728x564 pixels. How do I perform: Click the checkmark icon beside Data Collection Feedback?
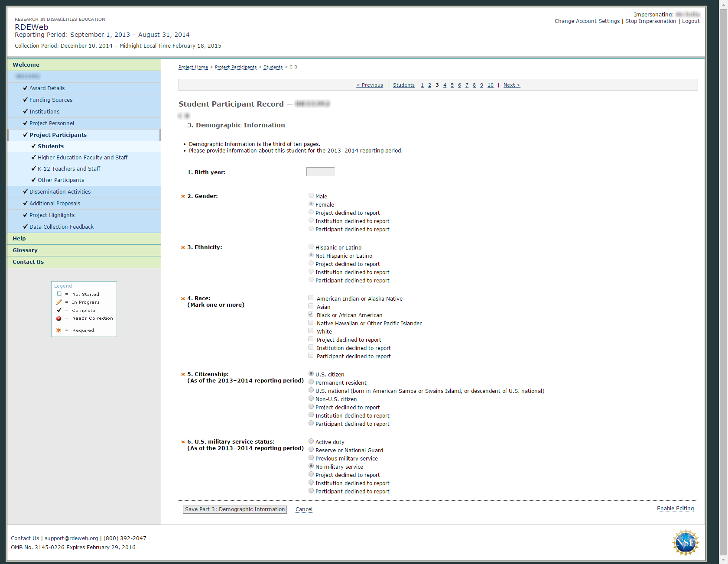click(x=25, y=227)
